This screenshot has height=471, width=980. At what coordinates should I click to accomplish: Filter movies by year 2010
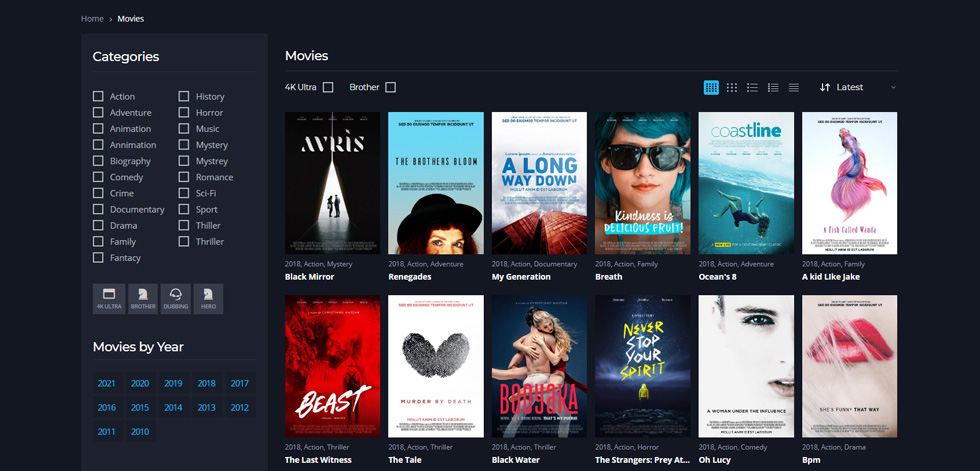pyautogui.click(x=140, y=432)
